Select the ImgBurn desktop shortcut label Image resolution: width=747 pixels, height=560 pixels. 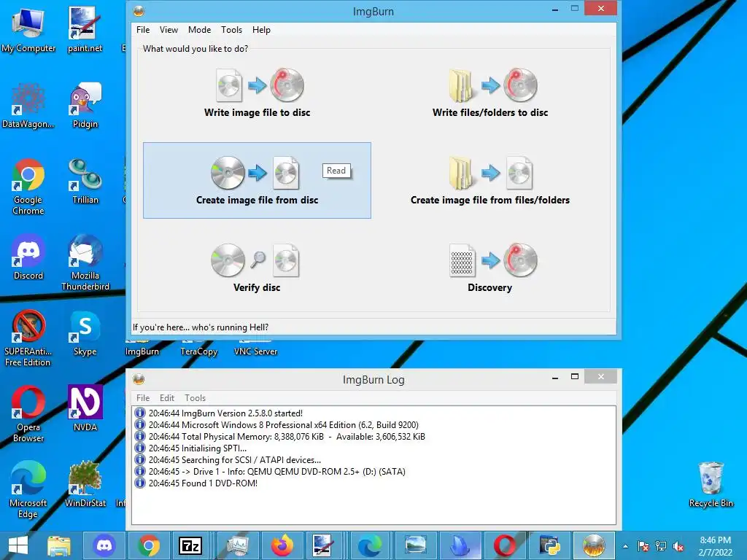click(142, 351)
